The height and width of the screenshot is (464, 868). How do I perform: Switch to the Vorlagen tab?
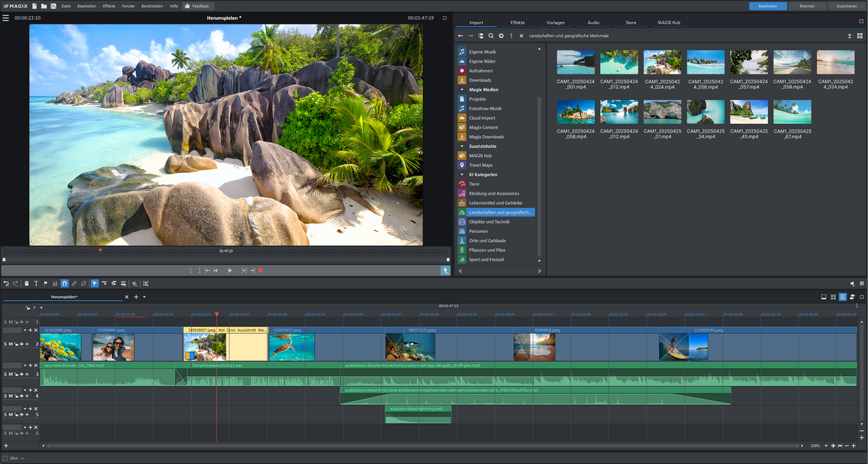coord(556,22)
